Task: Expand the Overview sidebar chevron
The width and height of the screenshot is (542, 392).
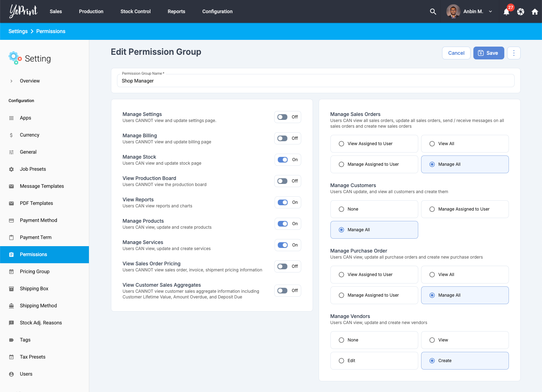Action: pos(11,81)
